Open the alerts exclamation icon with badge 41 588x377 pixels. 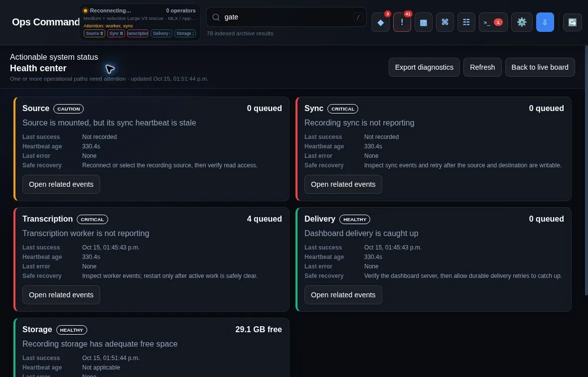tap(402, 22)
